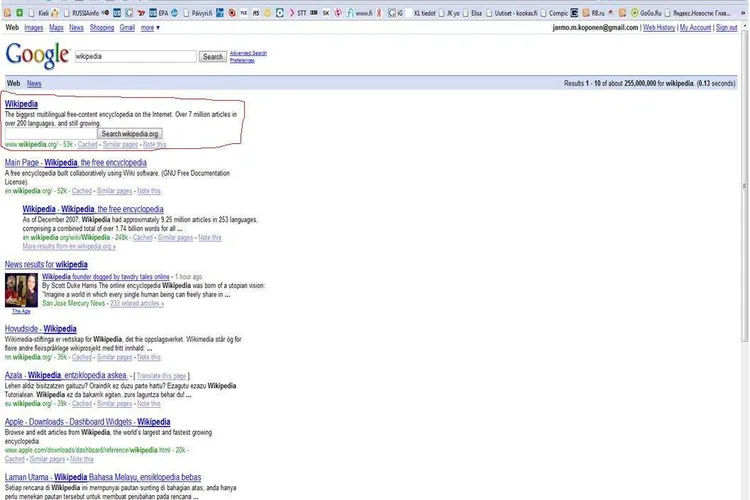Open the News results tab
The height and width of the screenshot is (500, 750).
34,83
